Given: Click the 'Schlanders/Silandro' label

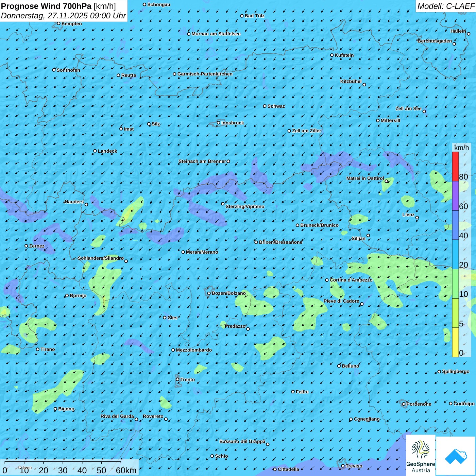Looking at the screenshot, I should pos(101,258).
